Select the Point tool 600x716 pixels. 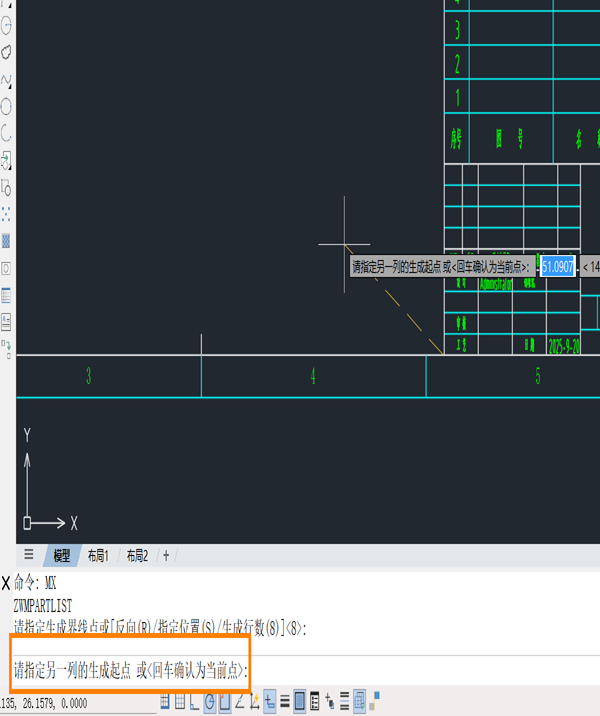pos(6,214)
